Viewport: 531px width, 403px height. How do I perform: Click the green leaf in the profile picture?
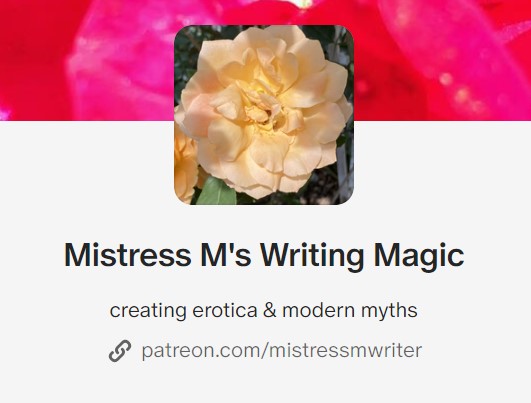point(217,193)
